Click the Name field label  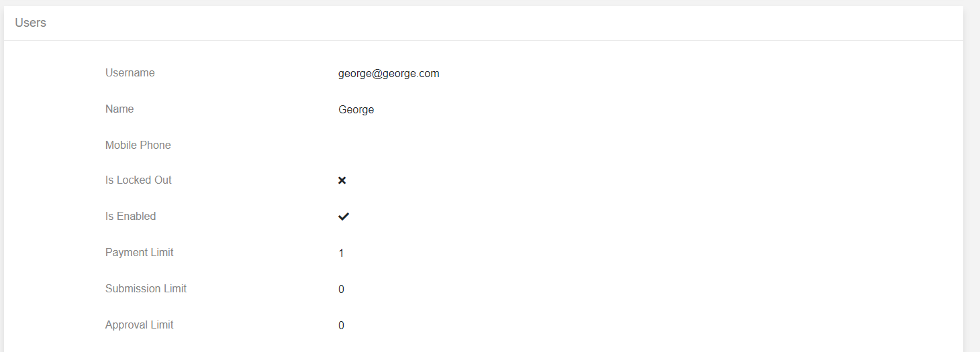119,109
